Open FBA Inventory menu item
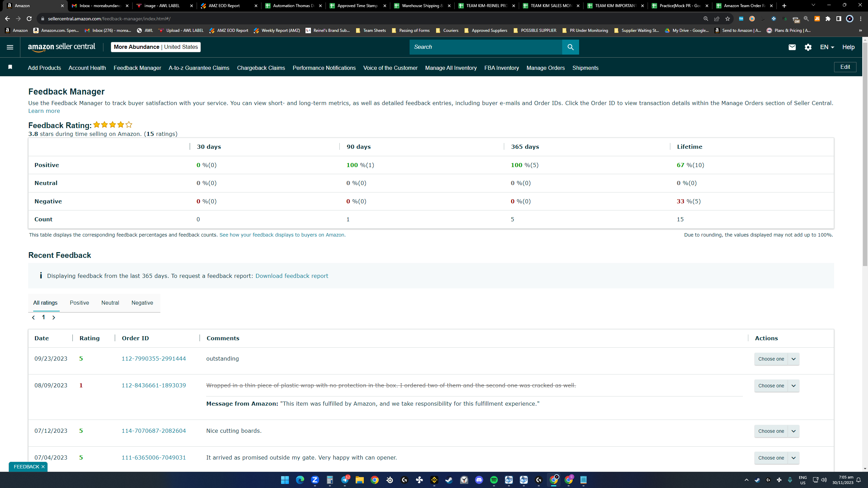Screen dimensions: 868x488 pyautogui.click(x=501, y=68)
